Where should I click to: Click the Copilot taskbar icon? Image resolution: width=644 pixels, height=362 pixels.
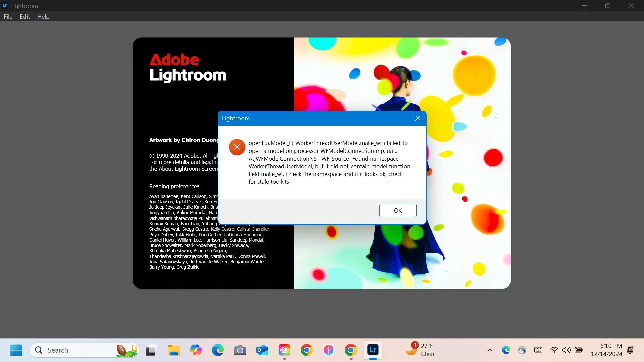[196, 350]
